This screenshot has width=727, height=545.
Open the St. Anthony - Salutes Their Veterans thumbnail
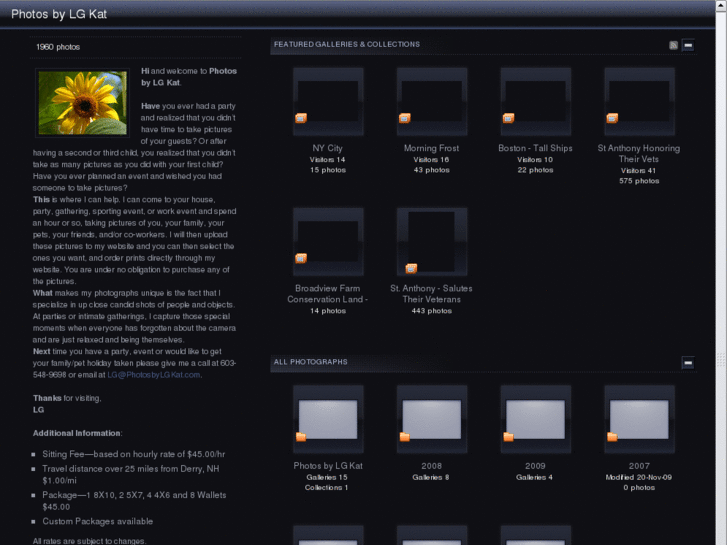432,241
